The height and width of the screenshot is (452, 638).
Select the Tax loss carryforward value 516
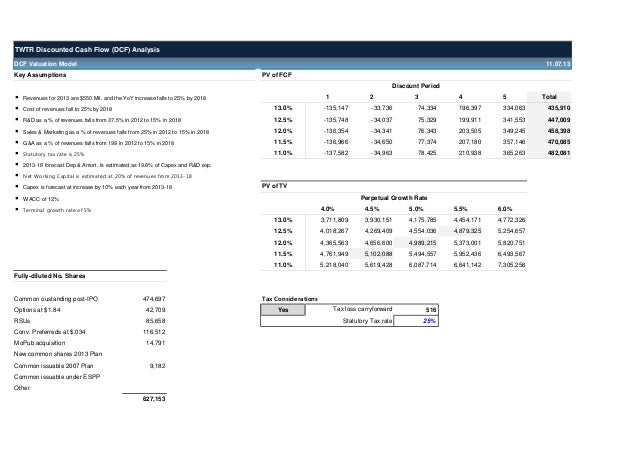[431, 310]
